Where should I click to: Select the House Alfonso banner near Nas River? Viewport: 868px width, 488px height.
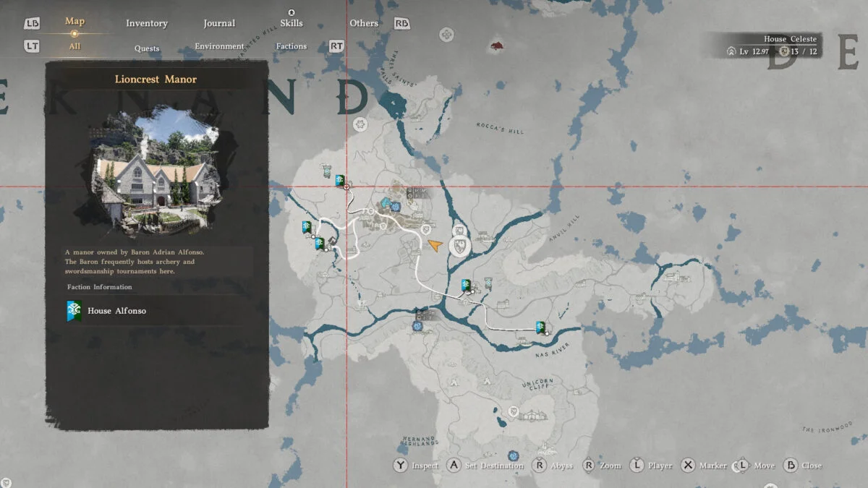pyautogui.click(x=540, y=328)
